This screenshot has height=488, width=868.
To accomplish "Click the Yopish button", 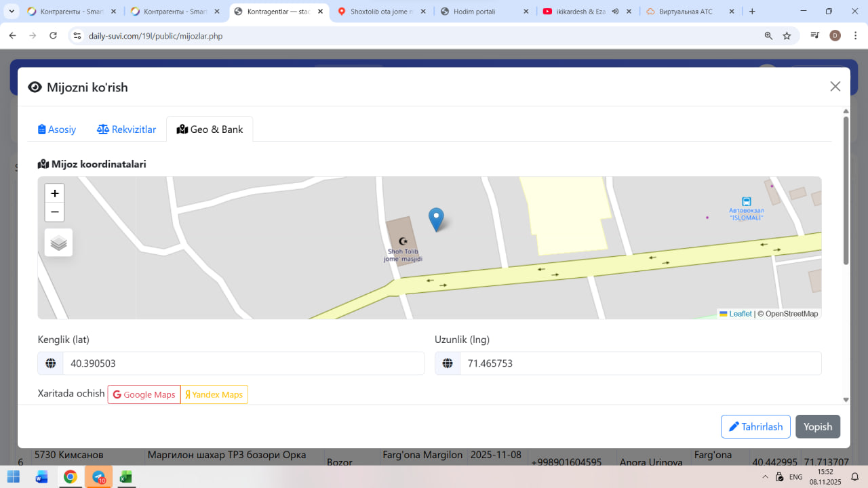I will click(x=818, y=426).
